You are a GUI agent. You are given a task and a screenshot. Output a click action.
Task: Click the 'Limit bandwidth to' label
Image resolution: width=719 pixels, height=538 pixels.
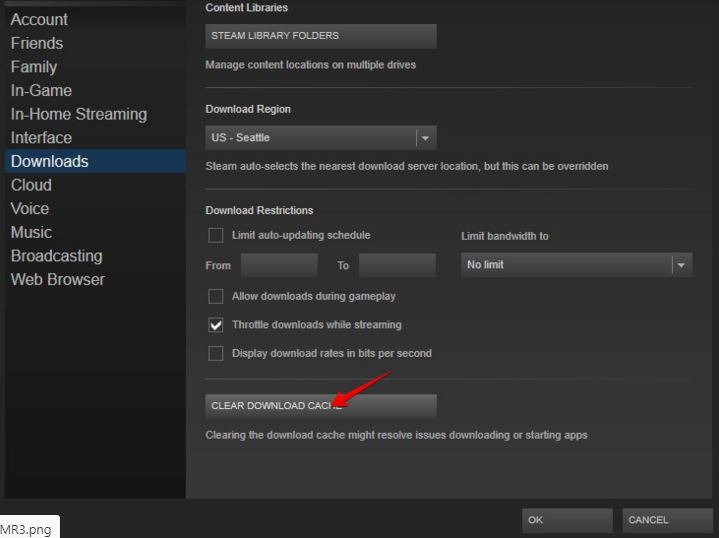(504, 236)
